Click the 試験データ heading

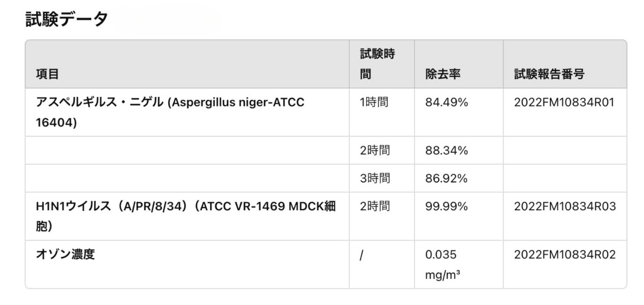pyautogui.click(x=66, y=19)
